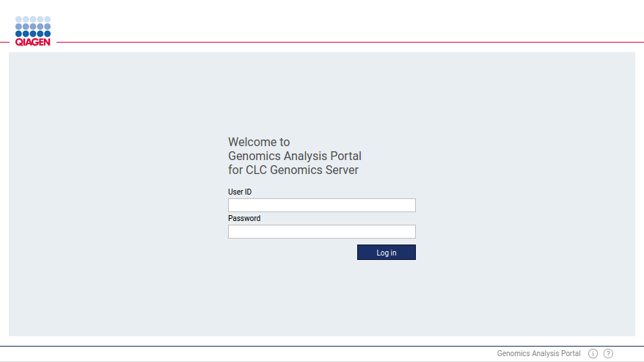
Task: Click "for CLC Genomics Server" heading line
Action: [x=293, y=170]
